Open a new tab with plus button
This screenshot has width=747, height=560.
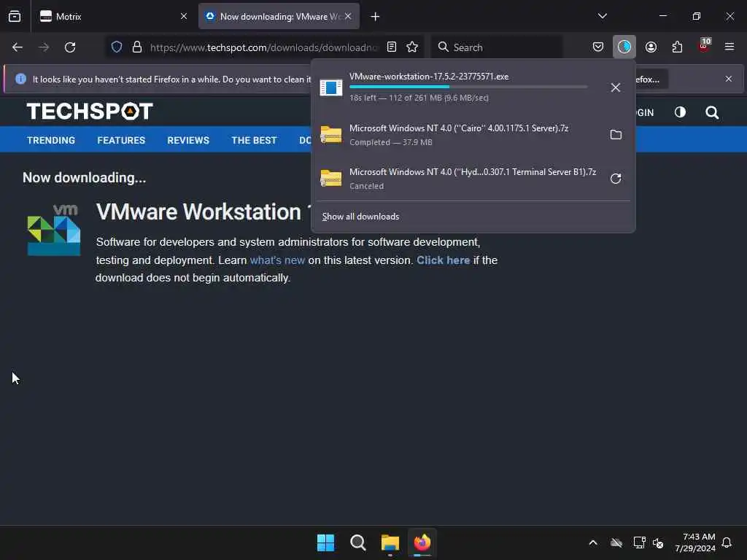coord(376,17)
